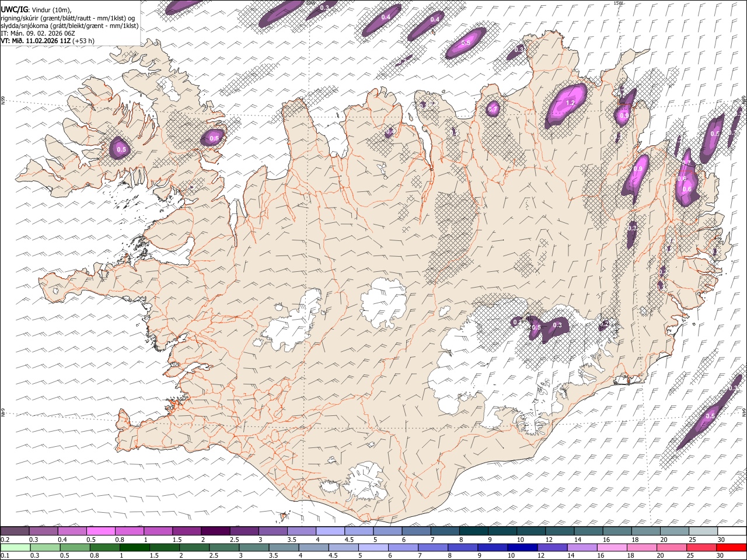
Task: Click the UWC/IG Vindur (10m) title text
Action: (36, 10)
